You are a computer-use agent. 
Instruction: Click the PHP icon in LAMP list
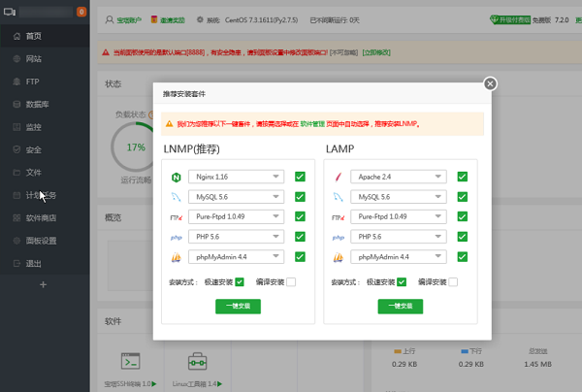coord(339,237)
